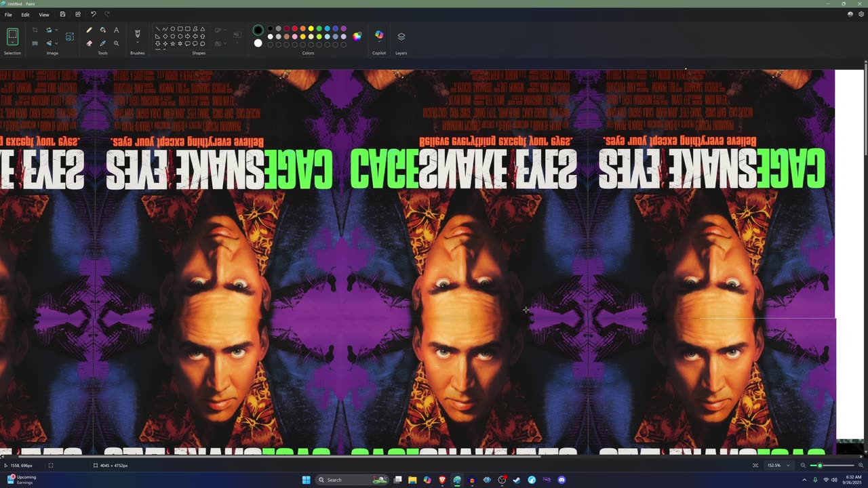Expand the Selection options arrow

coord(12,43)
